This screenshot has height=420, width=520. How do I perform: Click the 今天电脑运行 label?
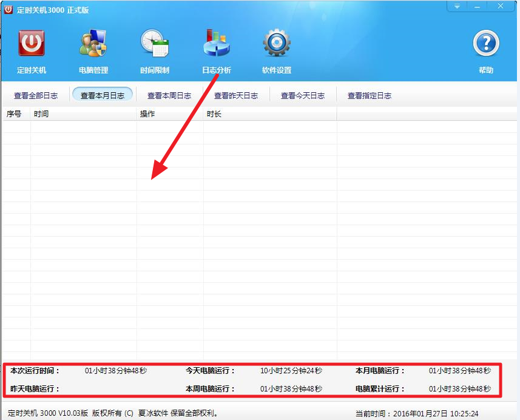pos(211,371)
